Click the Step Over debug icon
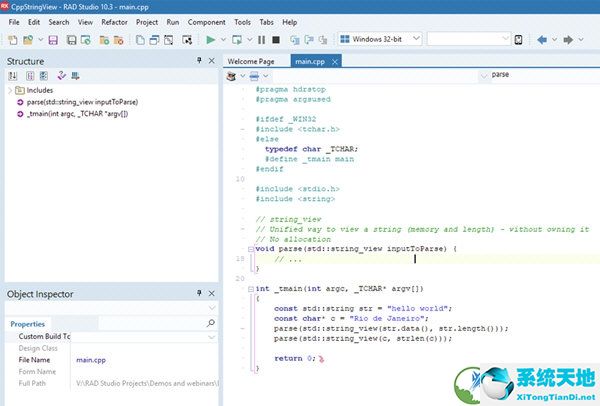The height and width of the screenshot is (406, 600). pos(309,40)
